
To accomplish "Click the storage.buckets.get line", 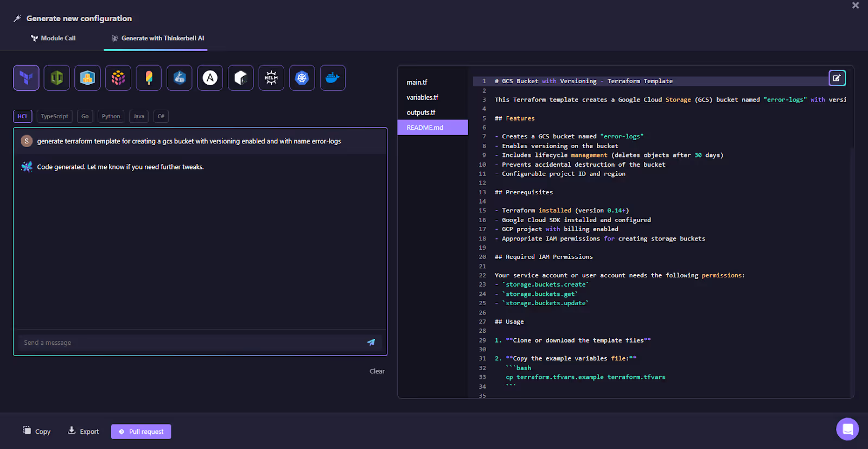I will point(536,294).
